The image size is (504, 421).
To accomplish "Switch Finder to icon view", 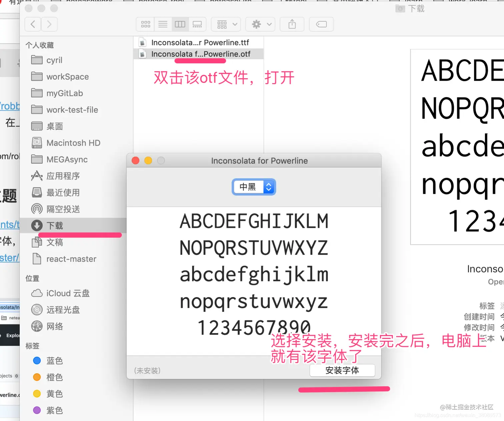I will click(145, 24).
